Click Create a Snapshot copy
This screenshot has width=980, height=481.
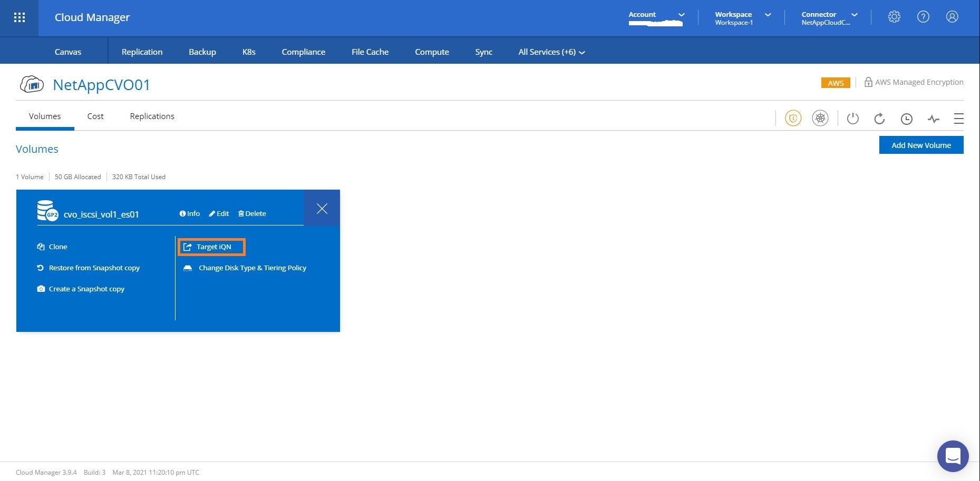[x=86, y=289]
